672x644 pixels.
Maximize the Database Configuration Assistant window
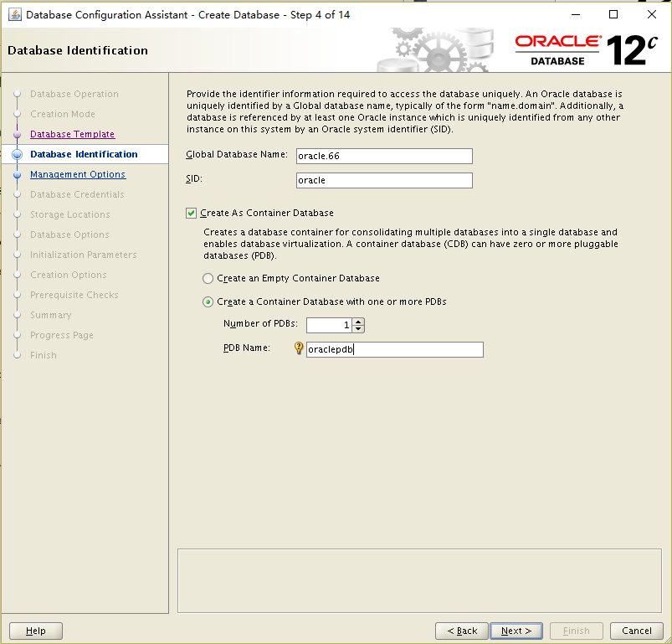click(613, 14)
